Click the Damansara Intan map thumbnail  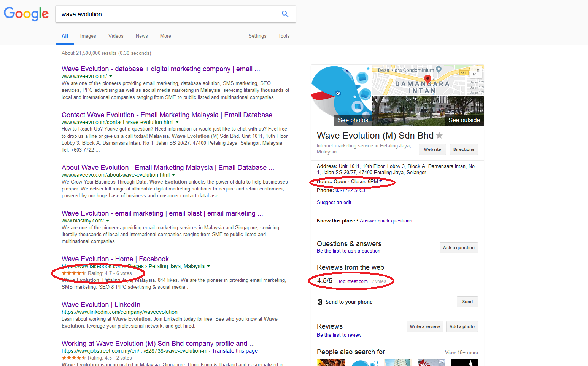click(428, 80)
